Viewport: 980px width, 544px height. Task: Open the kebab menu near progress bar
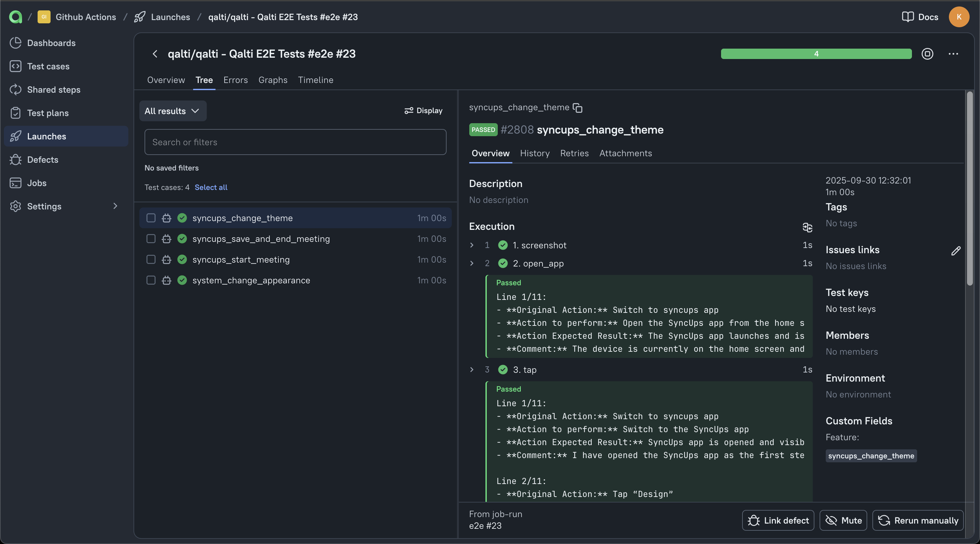pyautogui.click(x=954, y=54)
